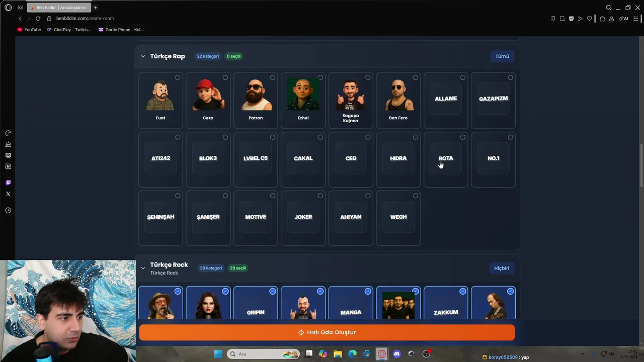The image size is (644, 362).
Task: Add page to bookmarks with heart icon
Action: (589, 19)
